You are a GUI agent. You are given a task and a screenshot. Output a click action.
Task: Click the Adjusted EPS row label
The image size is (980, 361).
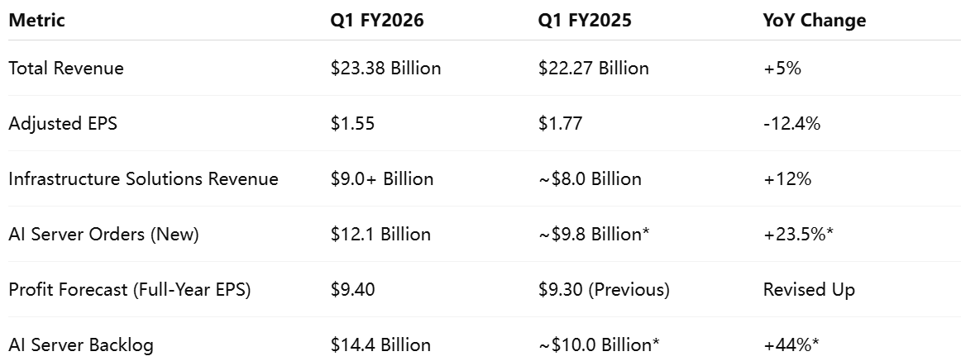tap(63, 123)
